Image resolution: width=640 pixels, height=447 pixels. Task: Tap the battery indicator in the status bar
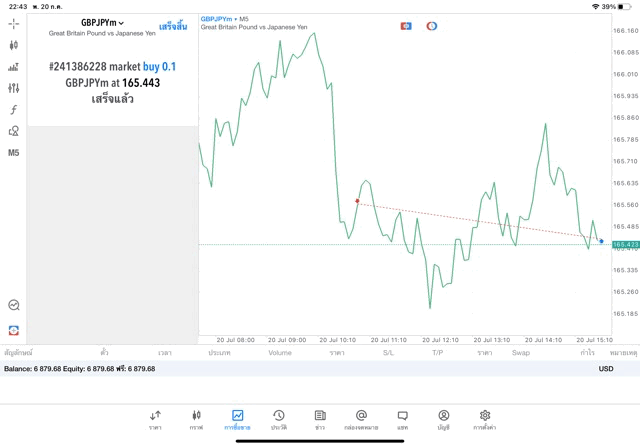[x=624, y=7]
